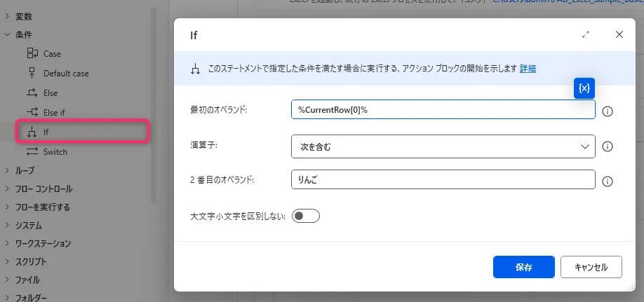Click the Case action icon
The height and width of the screenshot is (302, 644).
(32, 53)
